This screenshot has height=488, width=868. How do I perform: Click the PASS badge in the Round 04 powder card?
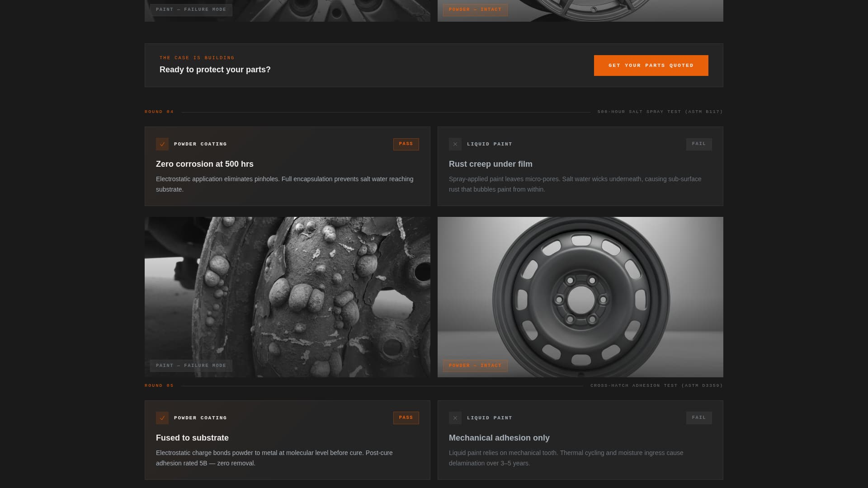406,144
